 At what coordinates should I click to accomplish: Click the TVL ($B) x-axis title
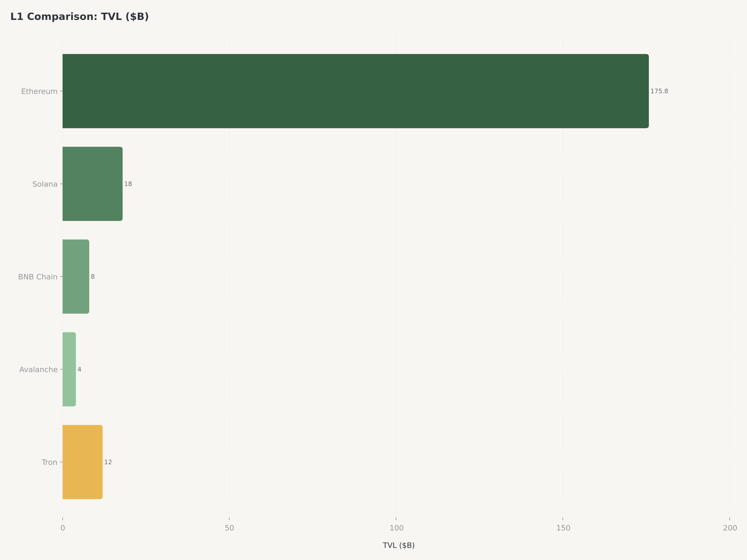tap(398, 545)
